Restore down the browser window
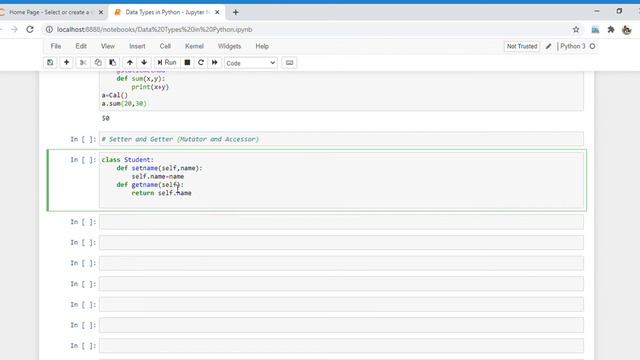This screenshot has height=360, width=640. (x=619, y=11)
